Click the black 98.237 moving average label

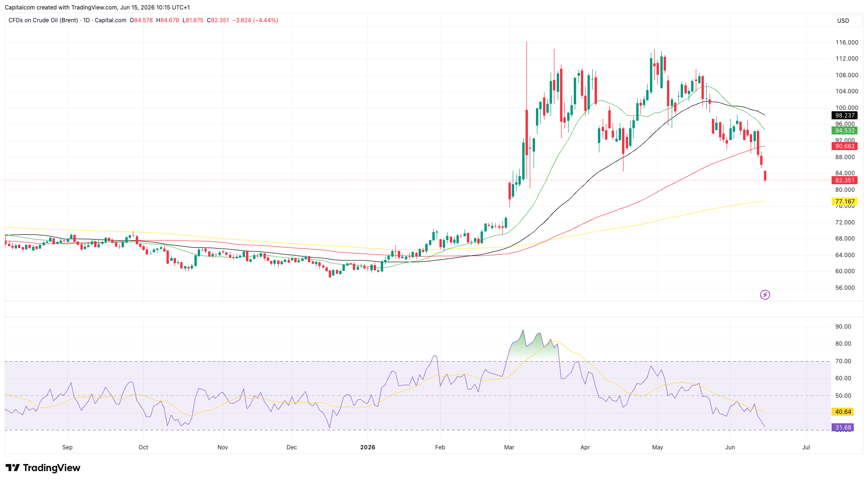click(845, 116)
